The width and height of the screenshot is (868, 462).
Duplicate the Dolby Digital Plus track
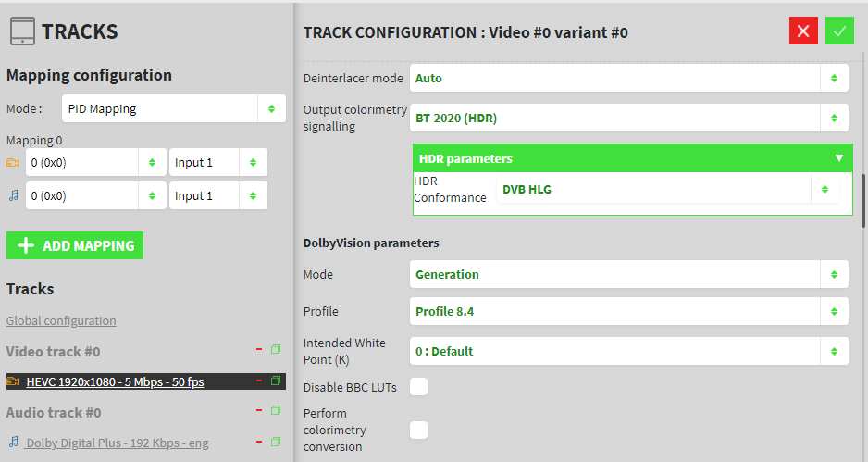(x=275, y=442)
